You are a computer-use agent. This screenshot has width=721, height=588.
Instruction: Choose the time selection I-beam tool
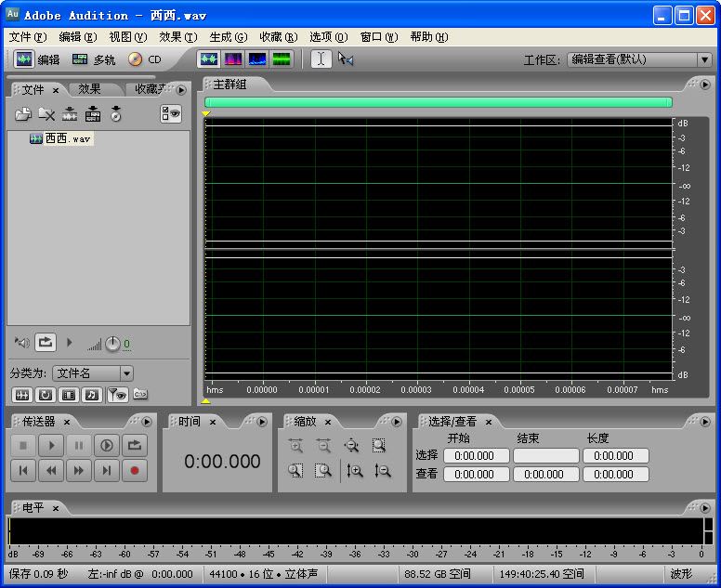(321, 59)
